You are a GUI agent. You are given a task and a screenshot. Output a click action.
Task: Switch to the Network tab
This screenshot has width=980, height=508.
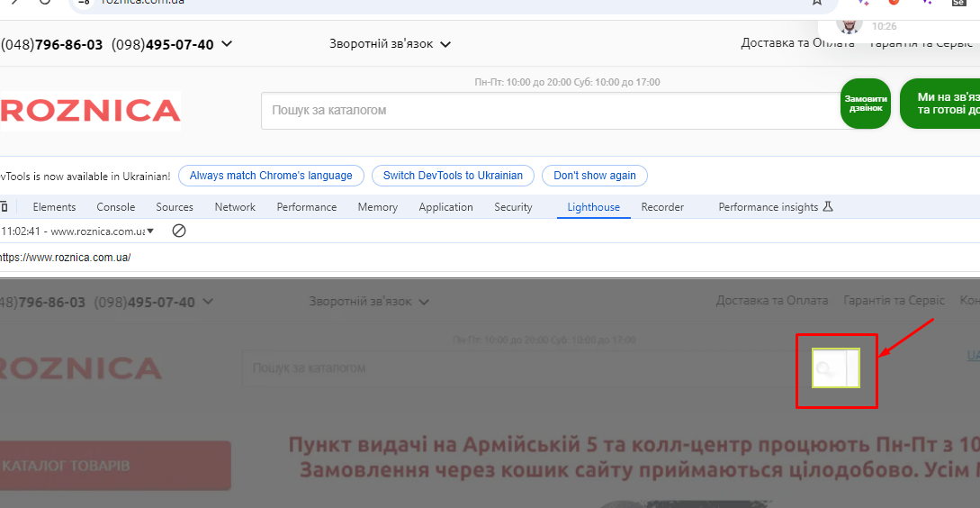click(235, 207)
